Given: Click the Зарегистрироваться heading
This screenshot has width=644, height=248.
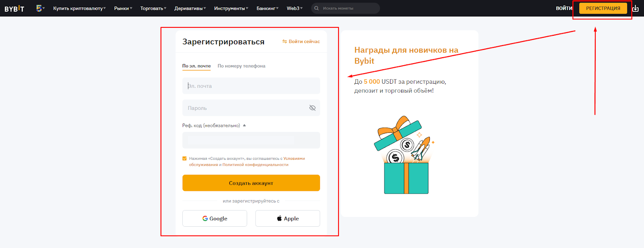Looking at the screenshot, I should tap(223, 42).
